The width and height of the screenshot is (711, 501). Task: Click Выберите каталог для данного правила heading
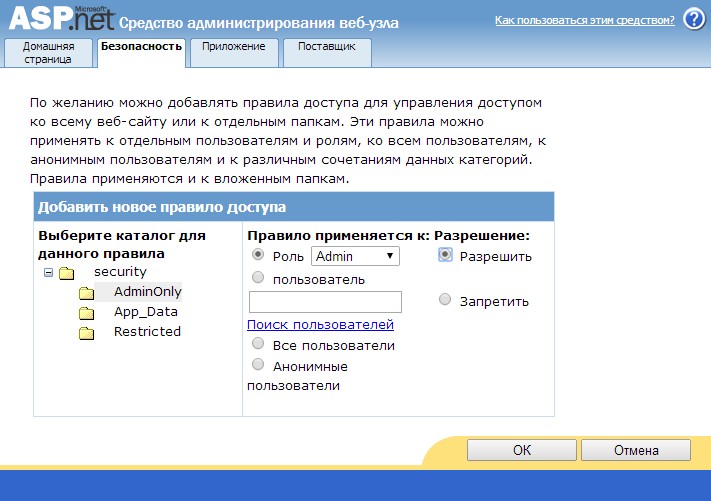point(122,244)
